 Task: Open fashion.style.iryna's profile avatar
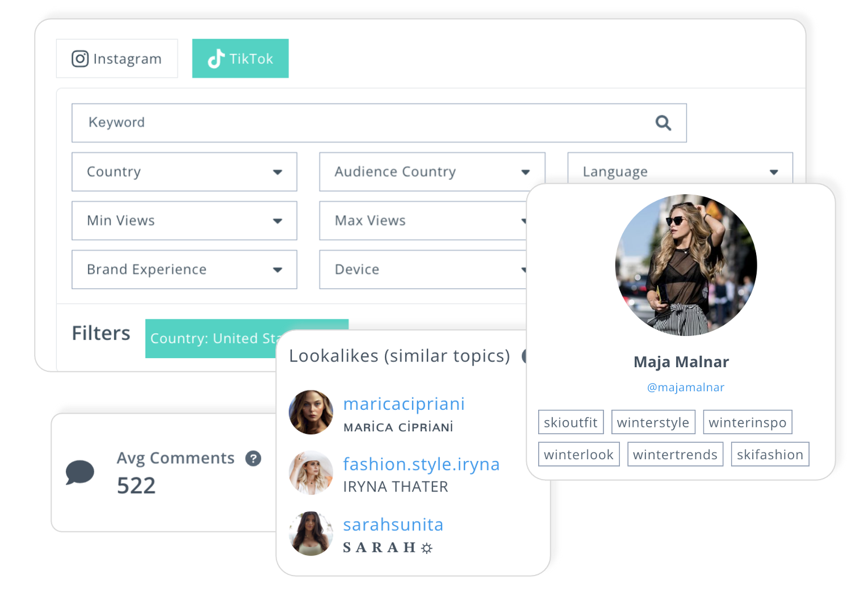pos(311,473)
